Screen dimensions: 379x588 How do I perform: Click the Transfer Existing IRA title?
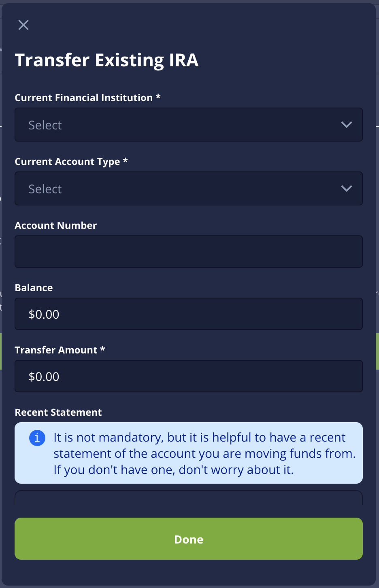(x=107, y=60)
